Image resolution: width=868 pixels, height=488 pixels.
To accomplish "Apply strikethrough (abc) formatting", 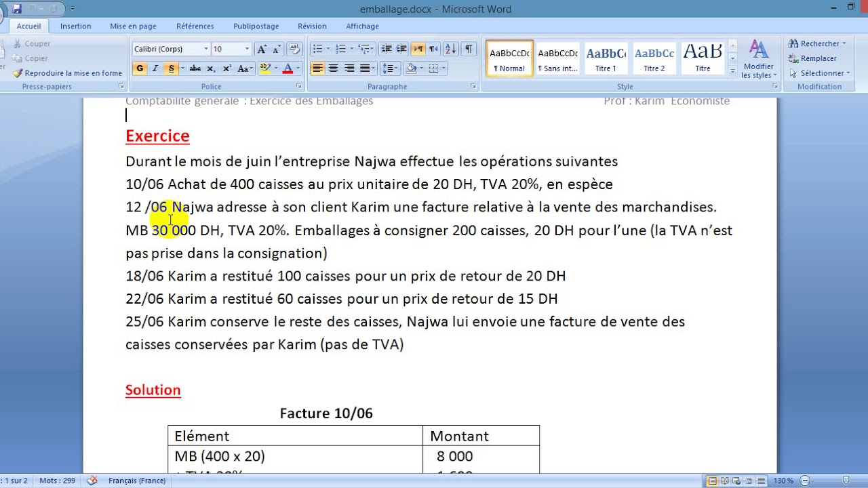I will [195, 68].
